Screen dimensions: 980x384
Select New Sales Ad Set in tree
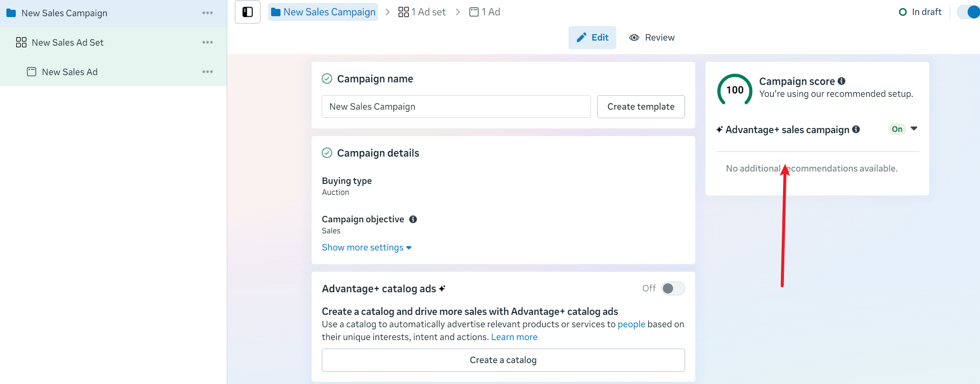68,42
